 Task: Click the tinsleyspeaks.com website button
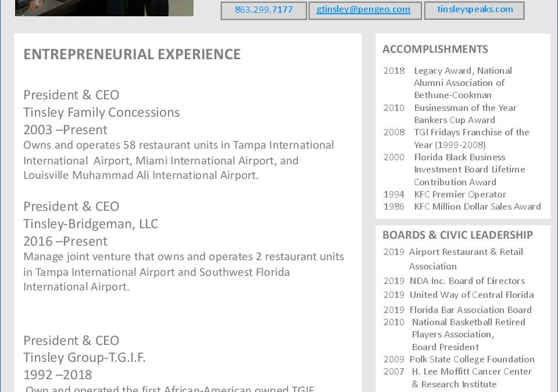click(474, 10)
